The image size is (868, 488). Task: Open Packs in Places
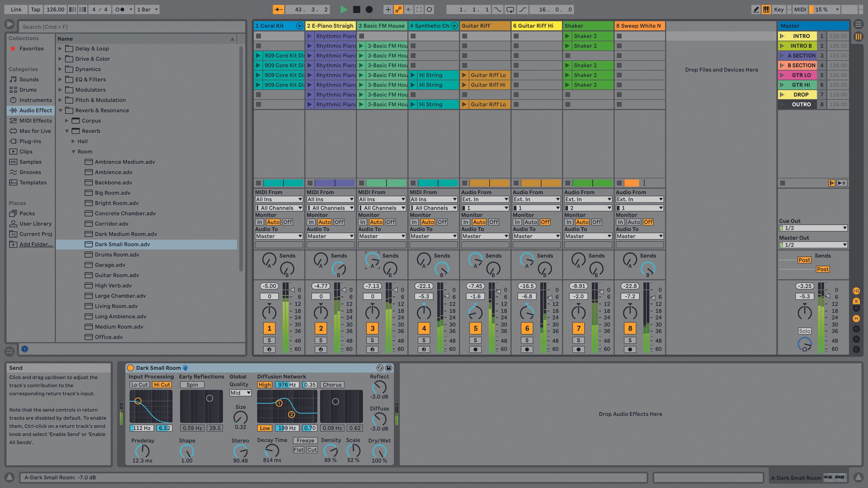point(23,213)
